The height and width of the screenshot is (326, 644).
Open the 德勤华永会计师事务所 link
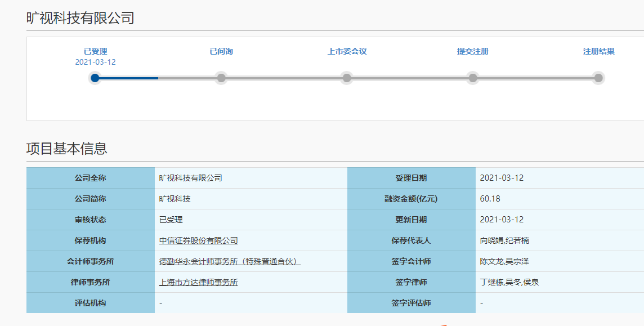click(x=230, y=261)
